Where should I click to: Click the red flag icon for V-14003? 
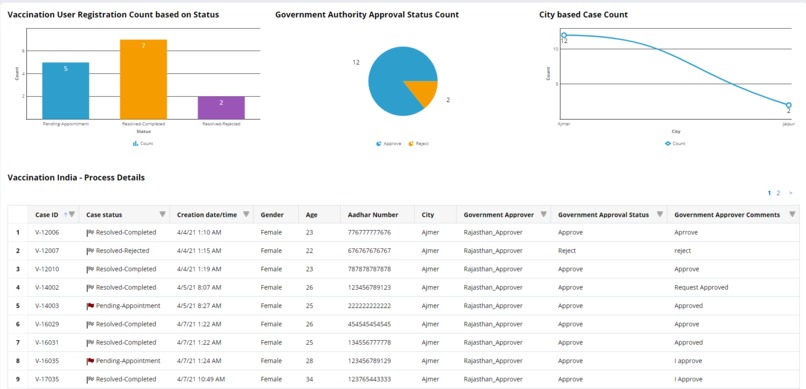(x=90, y=306)
